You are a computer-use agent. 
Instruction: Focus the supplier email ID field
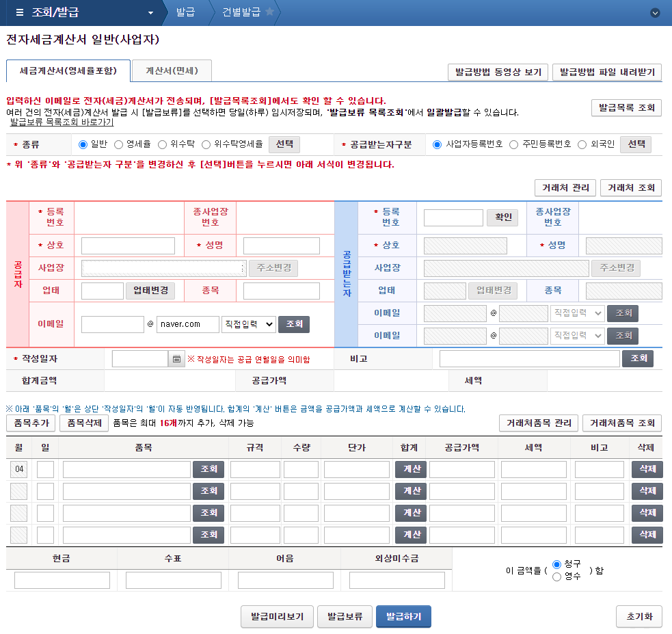tap(113, 324)
